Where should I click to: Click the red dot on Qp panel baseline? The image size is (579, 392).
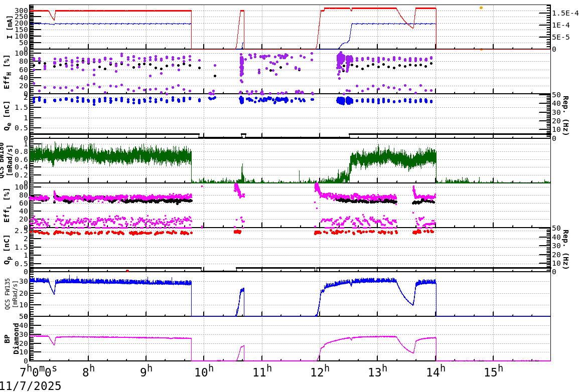127,271
